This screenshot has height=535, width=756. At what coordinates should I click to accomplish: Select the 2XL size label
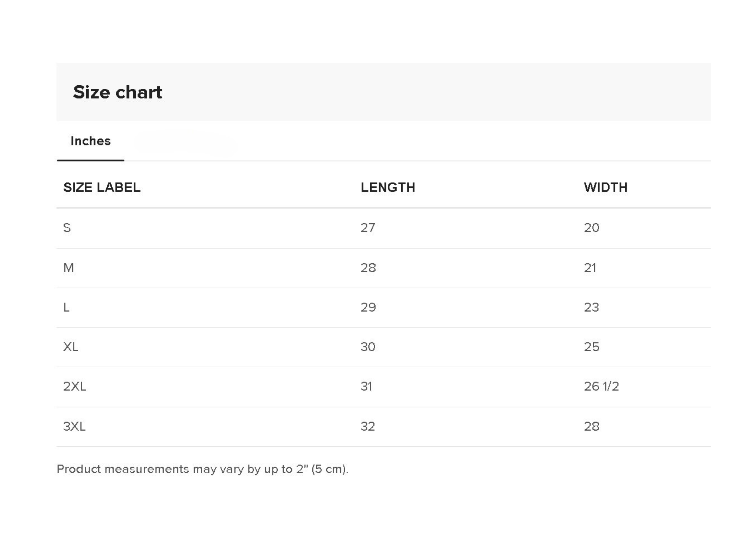point(74,386)
